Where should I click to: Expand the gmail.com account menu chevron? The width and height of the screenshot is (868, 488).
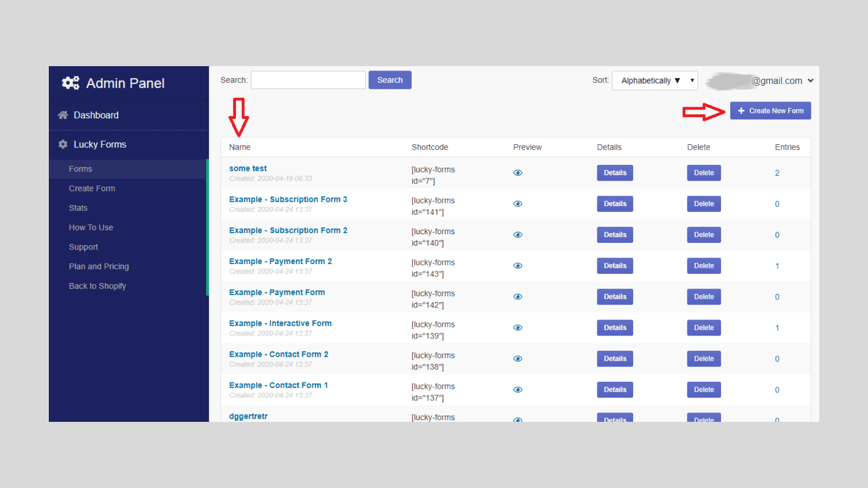810,80
